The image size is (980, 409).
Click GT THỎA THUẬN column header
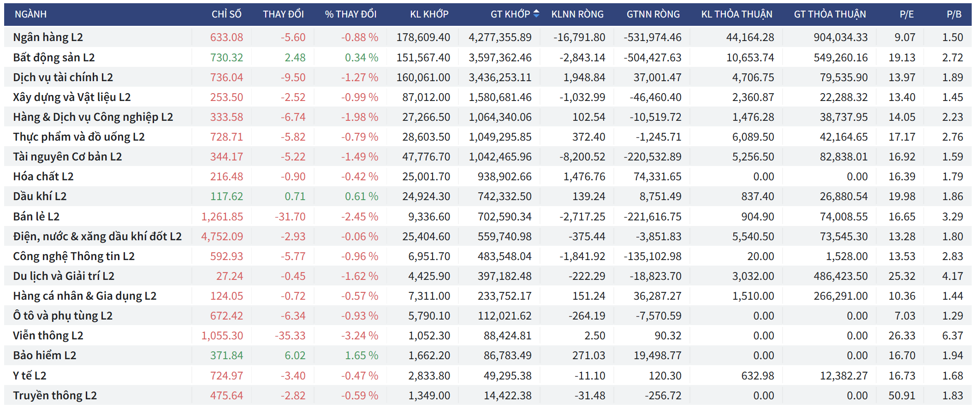coord(830,14)
